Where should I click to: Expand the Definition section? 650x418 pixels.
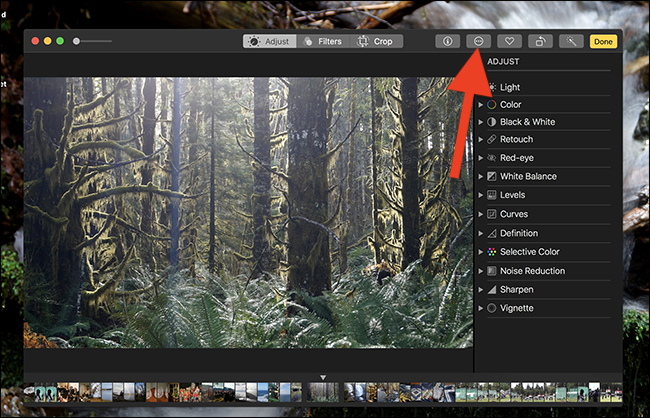(x=480, y=233)
